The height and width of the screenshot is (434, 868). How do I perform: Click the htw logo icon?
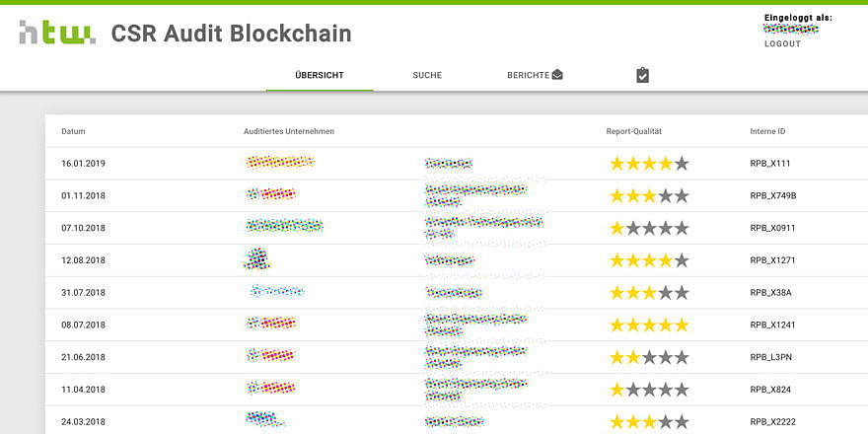point(56,34)
